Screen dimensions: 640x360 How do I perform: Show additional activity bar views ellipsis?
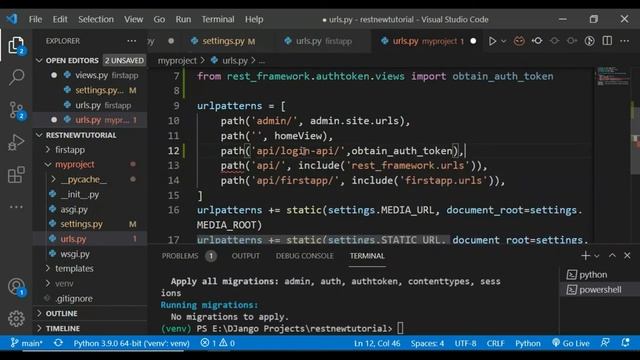(16, 207)
